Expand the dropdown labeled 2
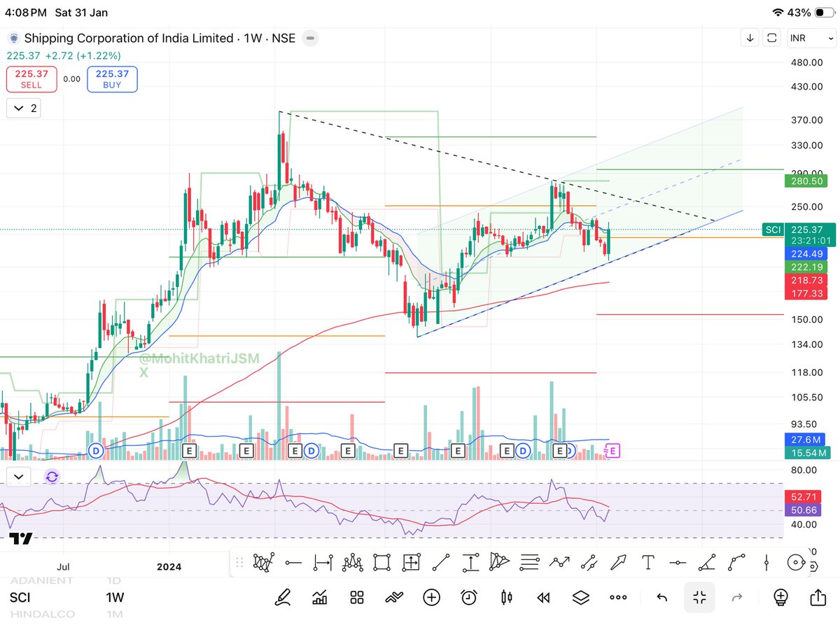This screenshot has width=840, height=630. point(23,108)
